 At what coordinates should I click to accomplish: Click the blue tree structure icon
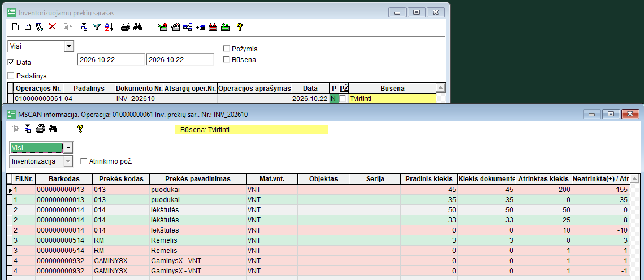tap(188, 27)
